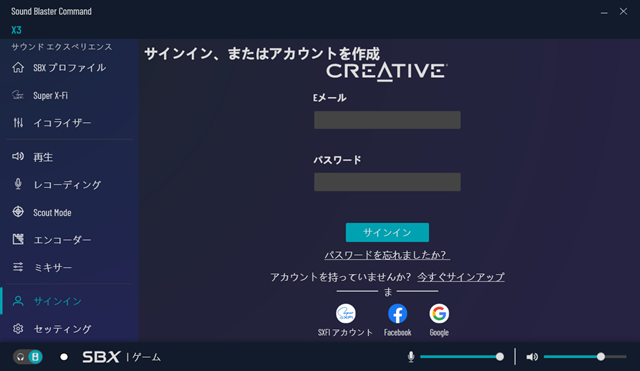Click the 再生 speaker icon
This screenshot has width=640, height=371.
click(18, 156)
